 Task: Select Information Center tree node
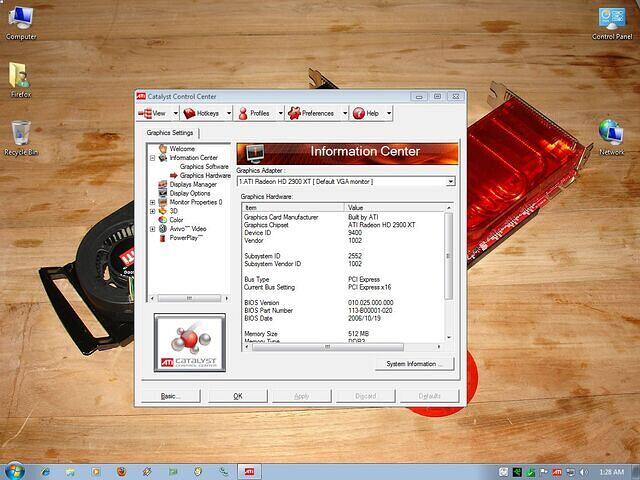point(193,158)
